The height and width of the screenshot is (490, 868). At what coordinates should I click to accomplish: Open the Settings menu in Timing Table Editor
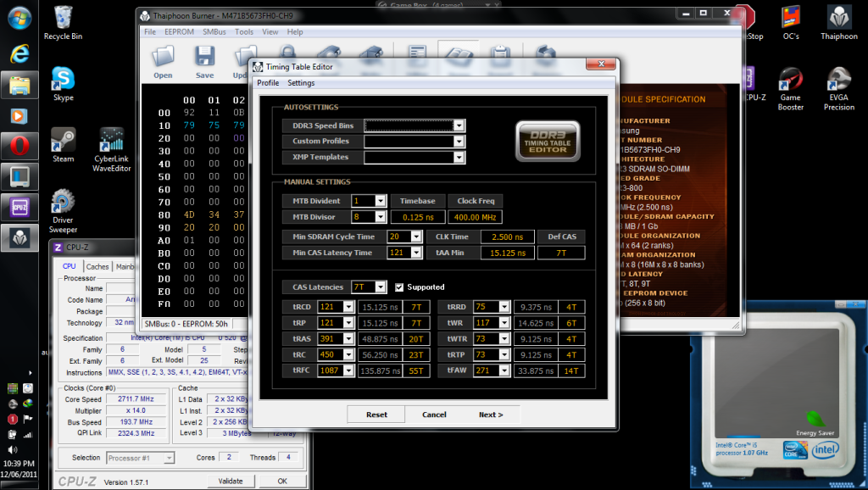click(301, 83)
